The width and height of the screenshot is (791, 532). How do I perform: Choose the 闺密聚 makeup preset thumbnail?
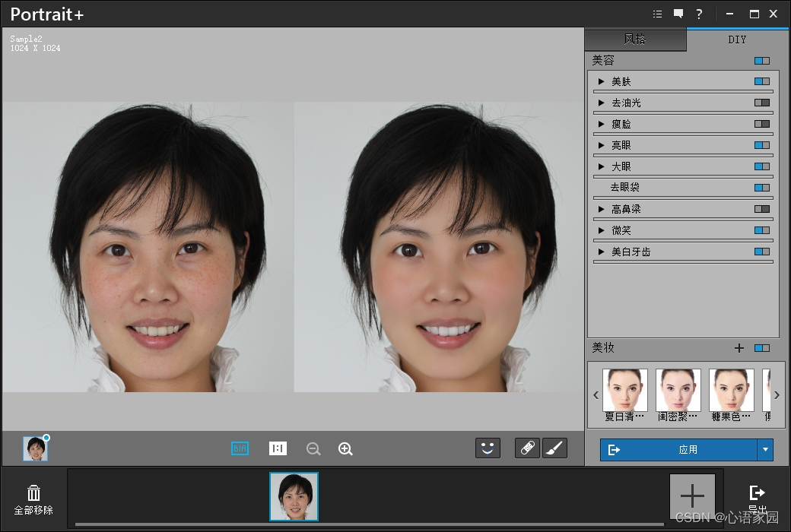678,390
